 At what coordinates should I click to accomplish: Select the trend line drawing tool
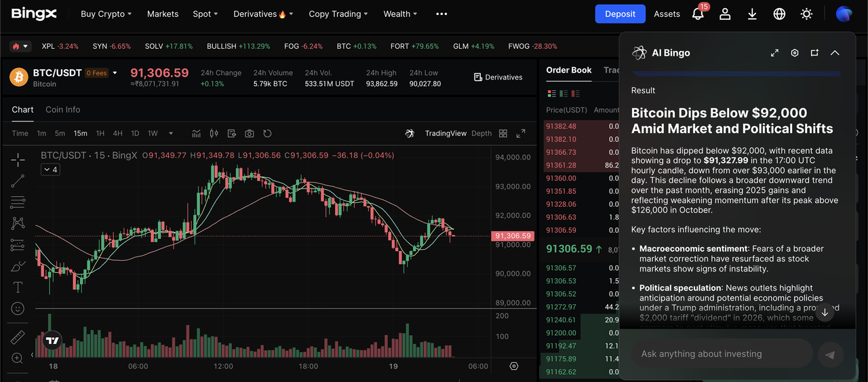coord(18,180)
